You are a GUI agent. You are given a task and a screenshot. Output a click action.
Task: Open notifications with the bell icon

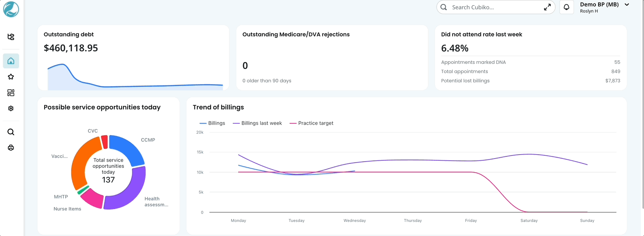(x=566, y=7)
